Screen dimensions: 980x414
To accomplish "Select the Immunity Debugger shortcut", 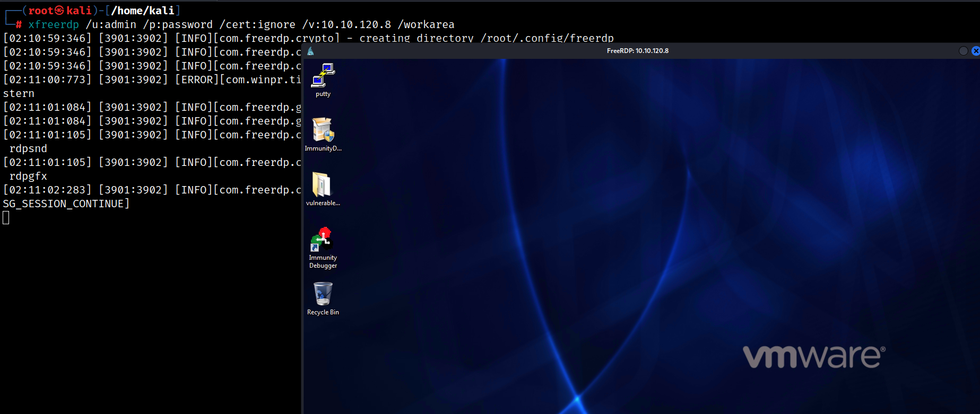I will pos(323,248).
